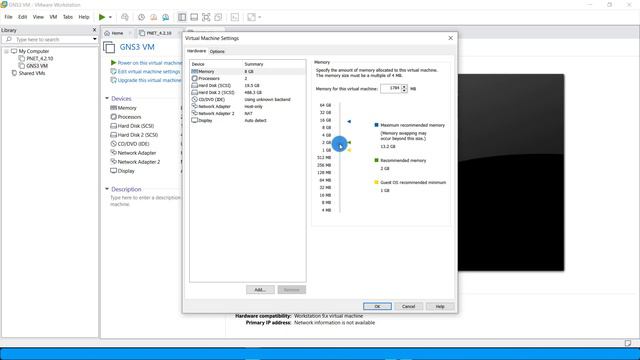The width and height of the screenshot is (640, 360).
Task: Click the blue maximum recommended memory marker
Action: pyautogui.click(x=349, y=122)
